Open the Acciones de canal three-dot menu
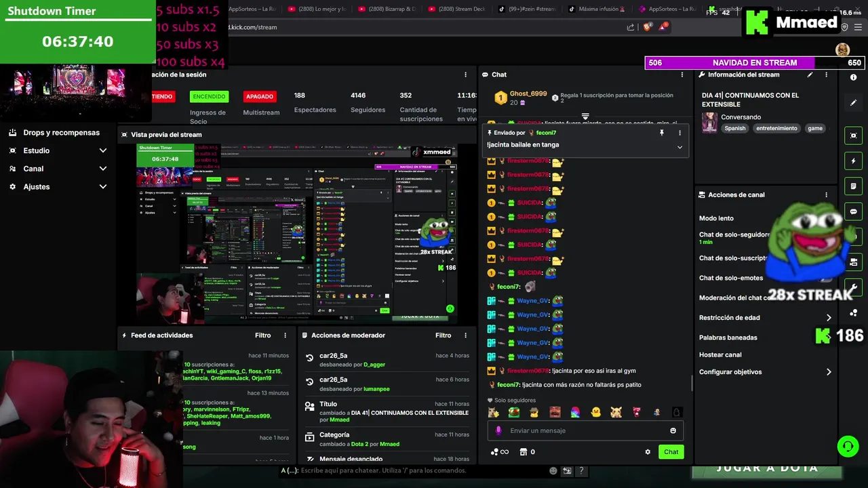This screenshot has width=868, height=488. [826, 195]
